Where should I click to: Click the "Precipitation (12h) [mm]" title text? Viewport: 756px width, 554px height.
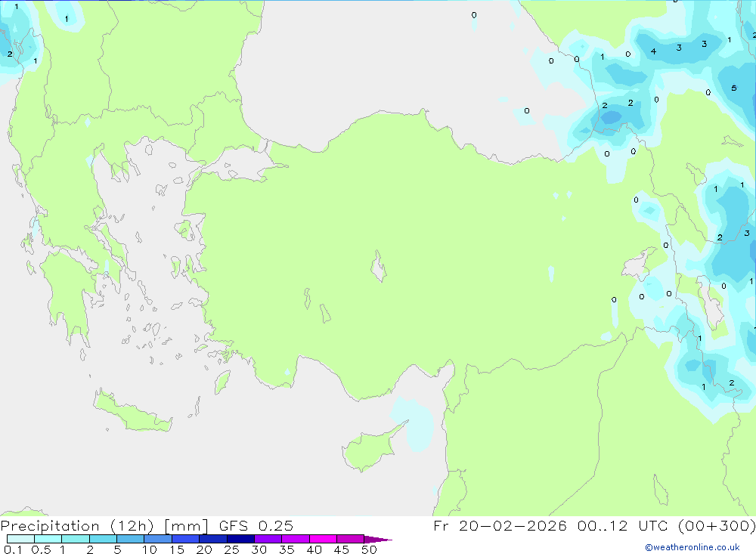(x=104, y=526)
